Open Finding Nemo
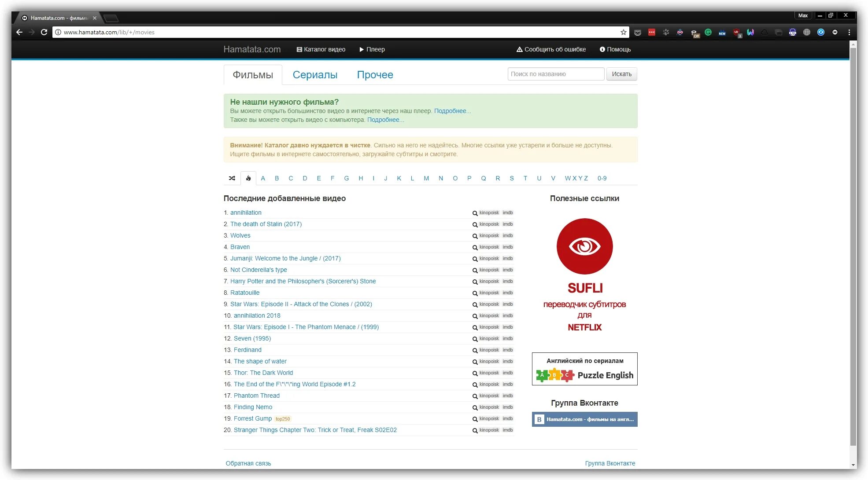Screen dimensions: 868x480 click(x=253, y=407)
